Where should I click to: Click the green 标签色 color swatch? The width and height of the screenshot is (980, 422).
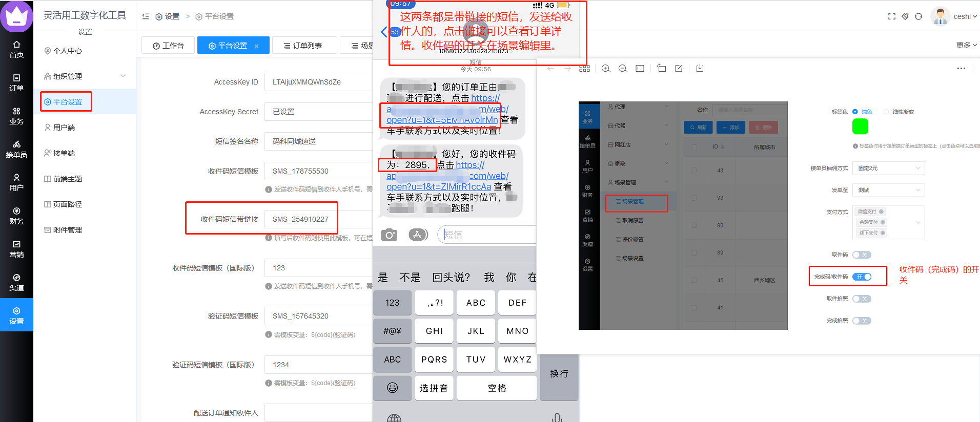860,126
